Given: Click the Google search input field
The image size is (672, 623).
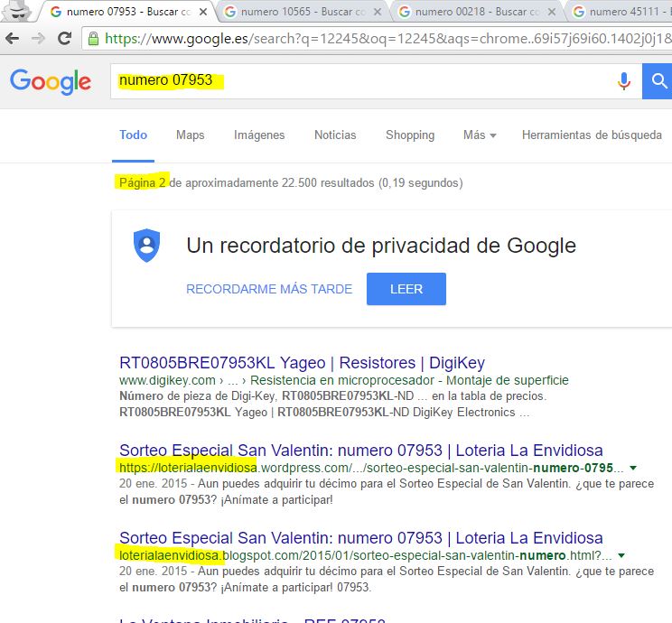Looking at the screenshot, I should point(377,81).
